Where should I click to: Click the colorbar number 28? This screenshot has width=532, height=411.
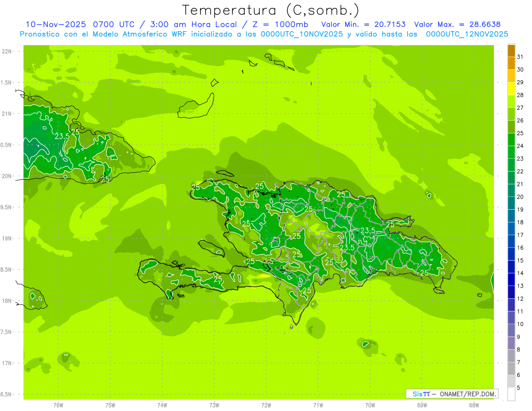[x=520, y=95]
